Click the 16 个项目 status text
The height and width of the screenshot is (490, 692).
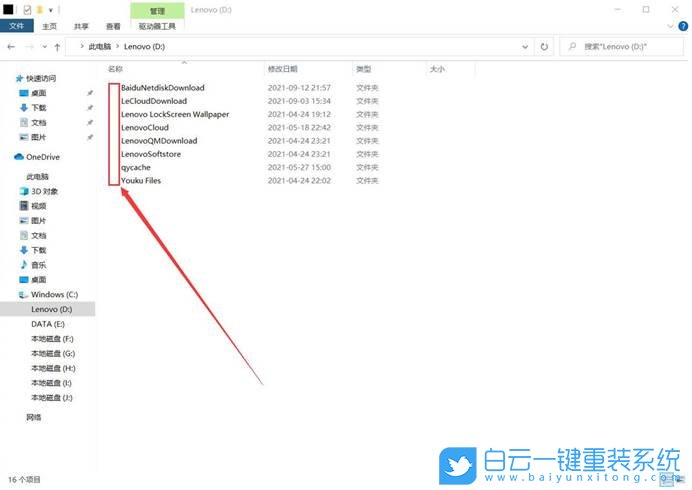(24, 479)
